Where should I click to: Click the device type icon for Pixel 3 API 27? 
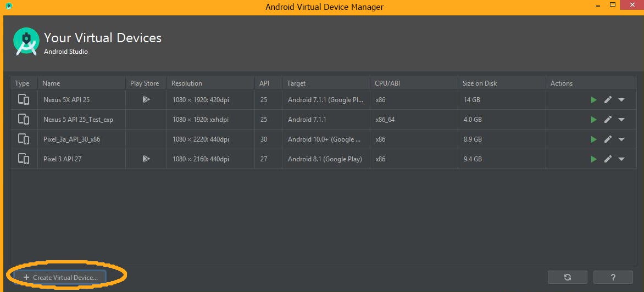24,159
